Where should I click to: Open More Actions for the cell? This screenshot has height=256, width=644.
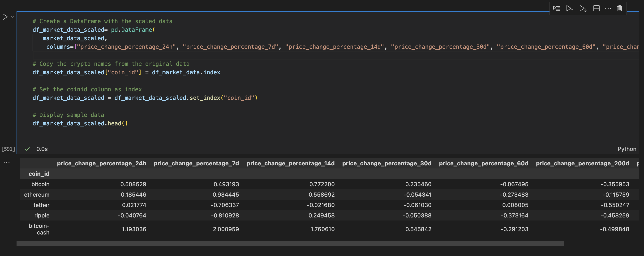pos(608,8)
